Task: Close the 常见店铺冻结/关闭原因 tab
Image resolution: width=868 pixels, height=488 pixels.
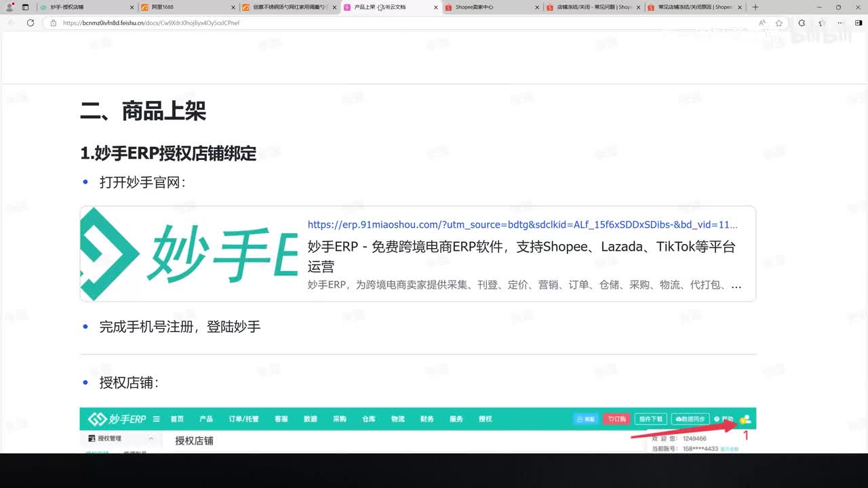Action: coord(740,7)
